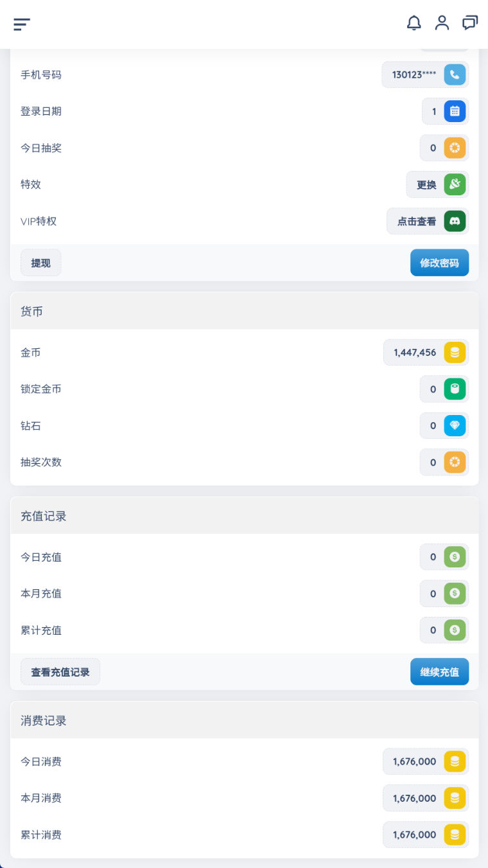Click the blue phone icon
The height and width of the screenshot is (868, 488).
point(455,75)
